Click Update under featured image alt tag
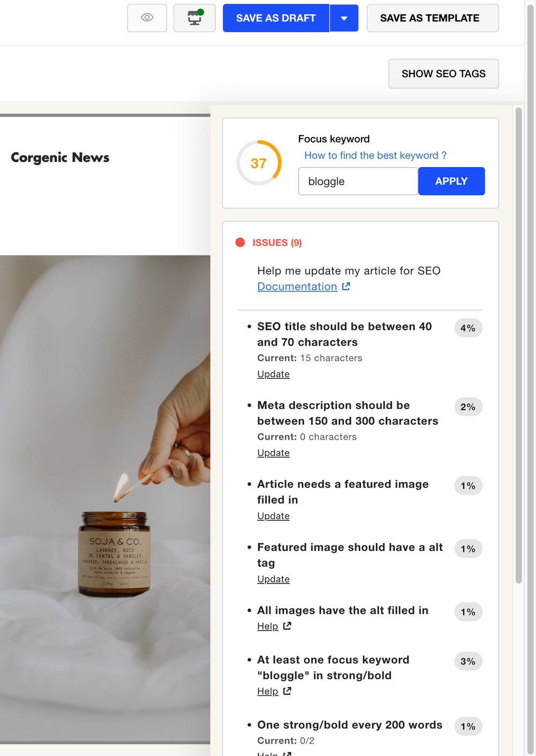Viewport: 536px width, 756px height. (x=273, y=579)
